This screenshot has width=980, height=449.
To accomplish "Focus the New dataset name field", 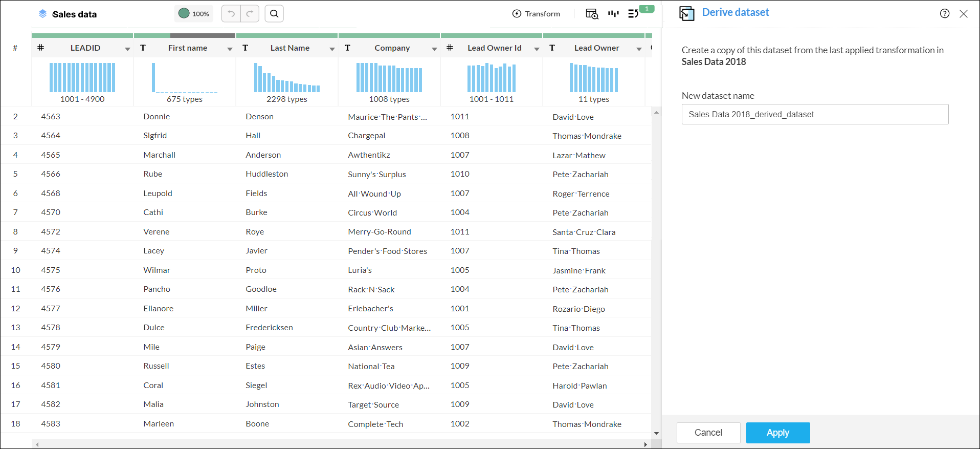I will click(814, 114).
